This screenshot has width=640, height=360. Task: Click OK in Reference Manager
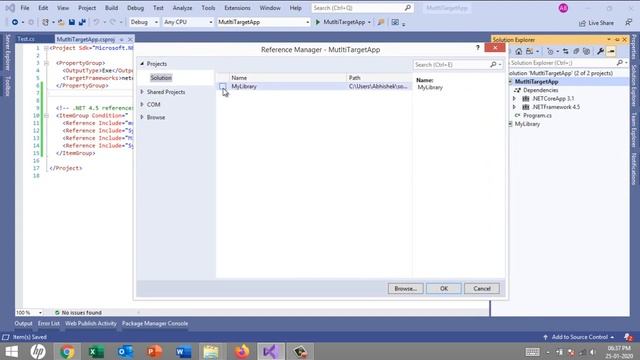pyautogui.click(x=444, y=289)
